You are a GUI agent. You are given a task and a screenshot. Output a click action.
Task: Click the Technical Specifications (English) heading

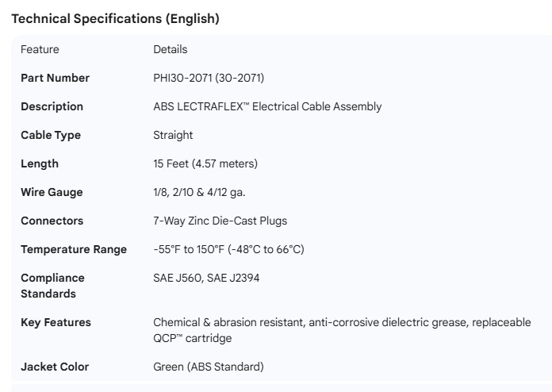point(115,19)
